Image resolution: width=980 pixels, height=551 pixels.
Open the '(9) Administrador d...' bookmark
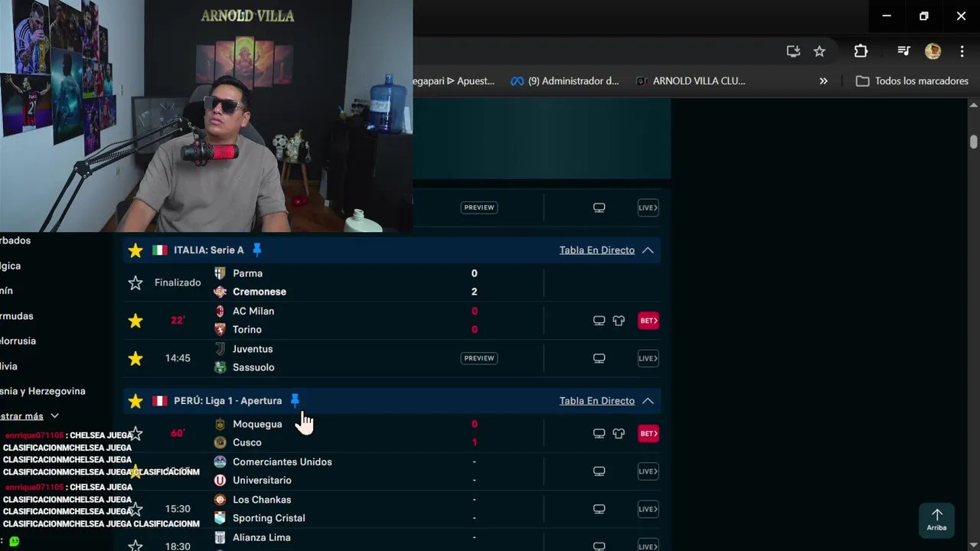[x=564, y=81]
